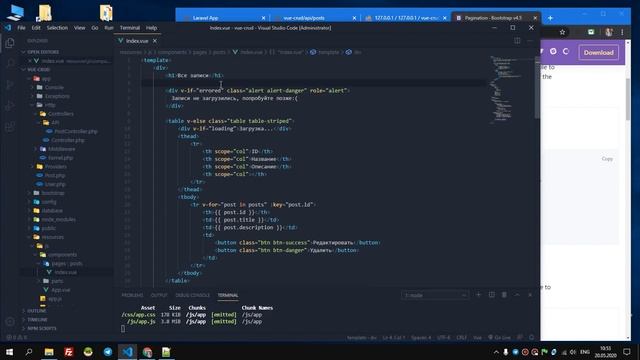Change language mode via Vue status item
640x360 pixels.
[477, 338]
